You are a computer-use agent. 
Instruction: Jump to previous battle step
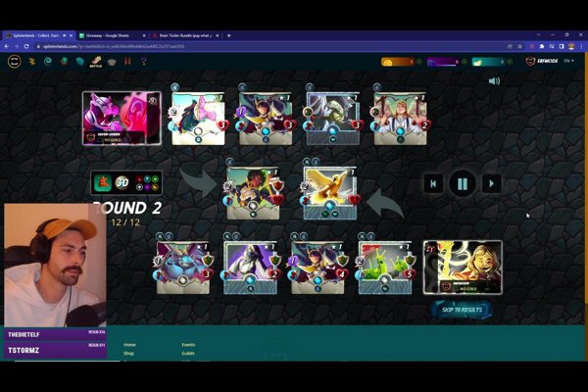(433, 183)
